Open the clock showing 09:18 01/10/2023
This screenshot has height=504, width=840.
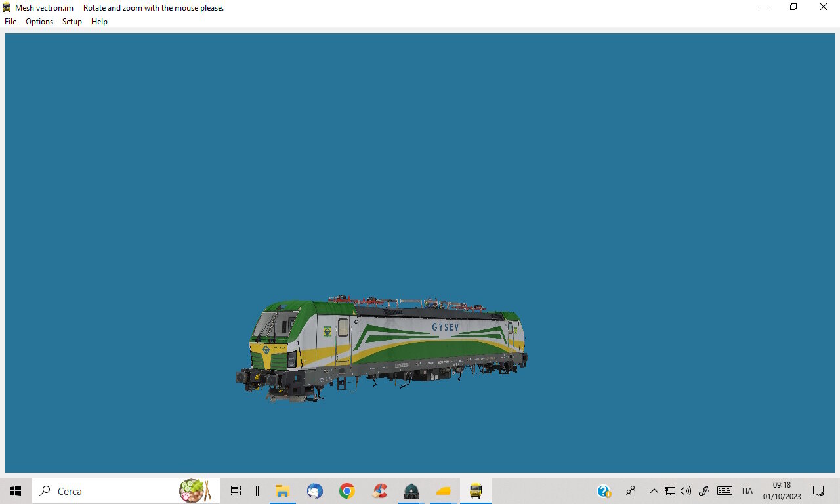click(782, 491)
